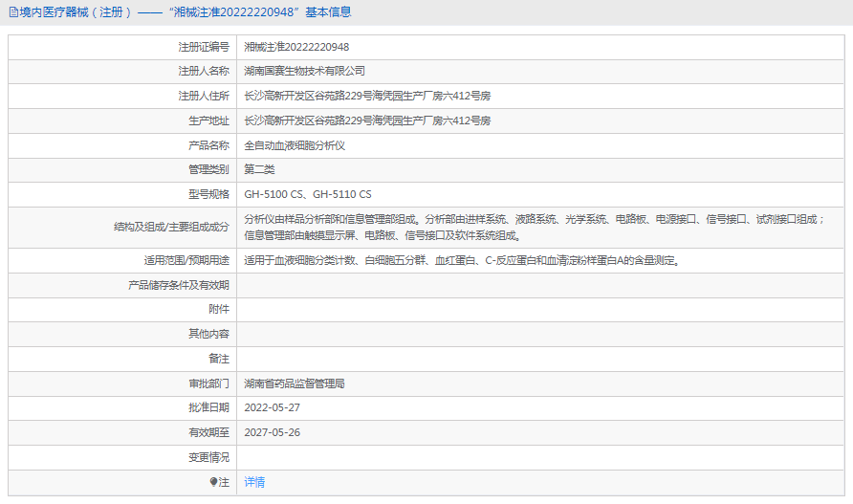The height and width of the screenshot is (504, 853).
Task: Click the 注册人住所 row label
Action: click(204, 97)
